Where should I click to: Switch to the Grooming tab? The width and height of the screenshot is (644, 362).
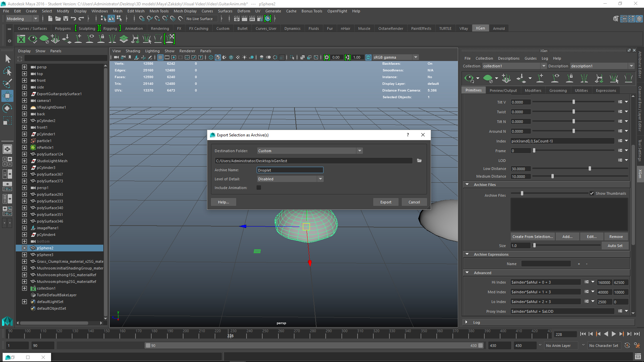pos(558,90)
